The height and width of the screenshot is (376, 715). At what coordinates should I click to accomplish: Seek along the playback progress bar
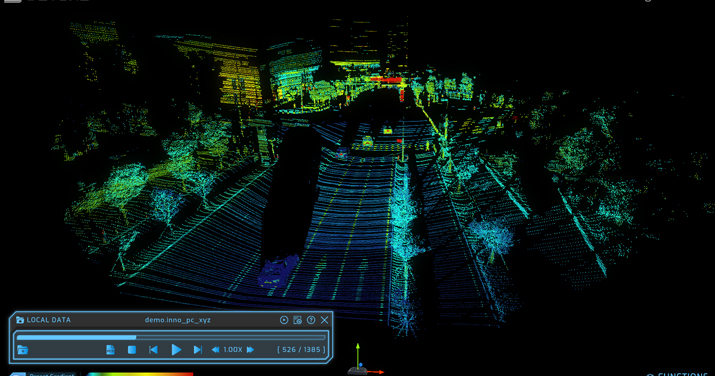pyautogui.click(x=171, y=338)
